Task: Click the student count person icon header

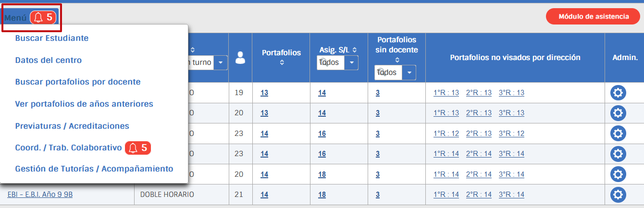Action: (240, 58)
